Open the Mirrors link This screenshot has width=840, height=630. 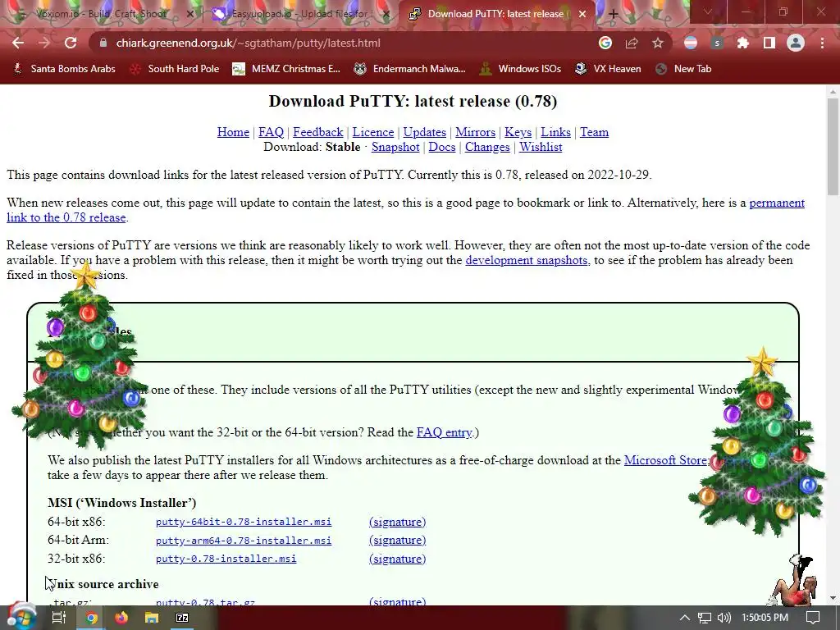475,132
